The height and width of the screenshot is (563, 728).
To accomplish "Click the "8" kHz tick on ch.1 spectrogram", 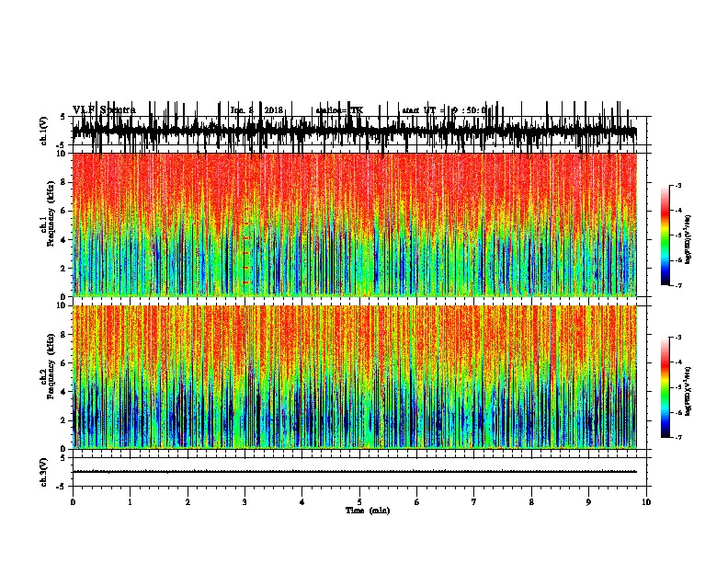I will (x=63, y=182).
